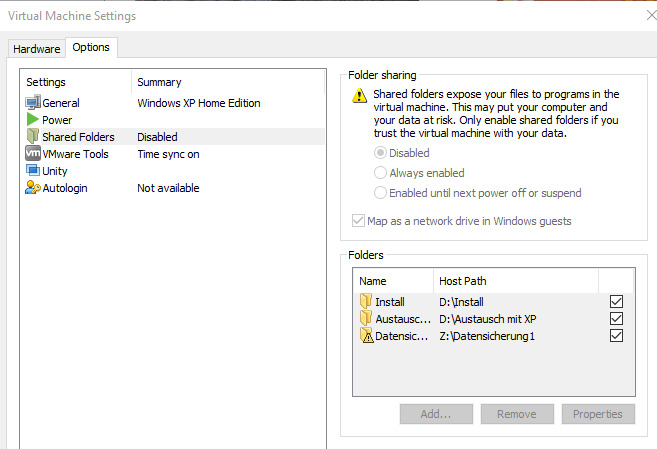Uncheck the D:\Install folder checkbox
Image resolution: width=657 pixels, height=449 pixels.
tap(616, 301)
